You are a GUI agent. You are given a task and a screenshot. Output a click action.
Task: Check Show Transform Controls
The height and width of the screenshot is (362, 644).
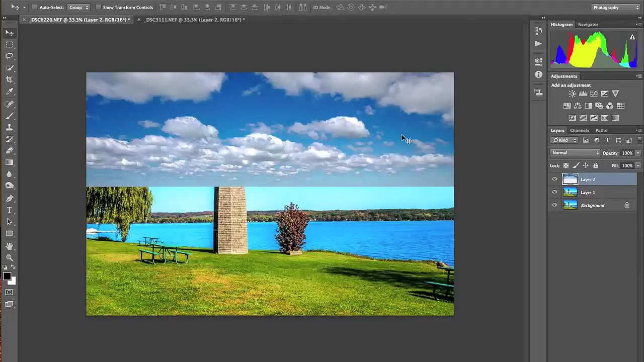coord(98,8)
